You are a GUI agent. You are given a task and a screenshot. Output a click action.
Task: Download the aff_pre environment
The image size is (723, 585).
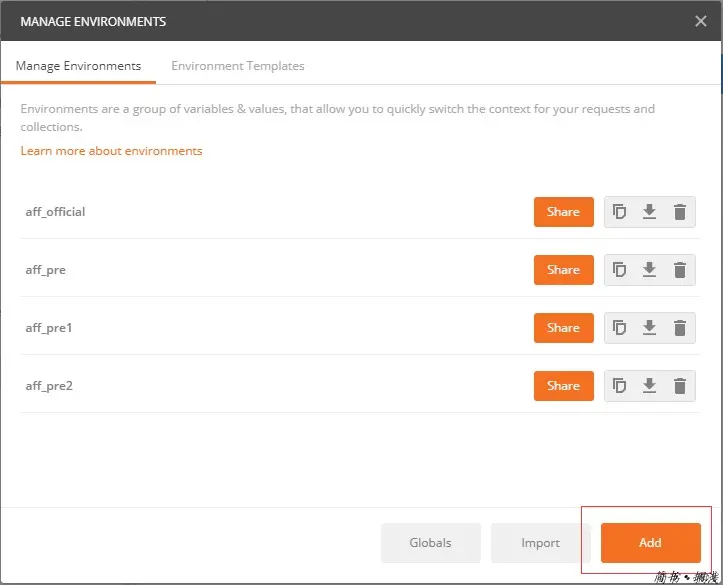(649, 270)
